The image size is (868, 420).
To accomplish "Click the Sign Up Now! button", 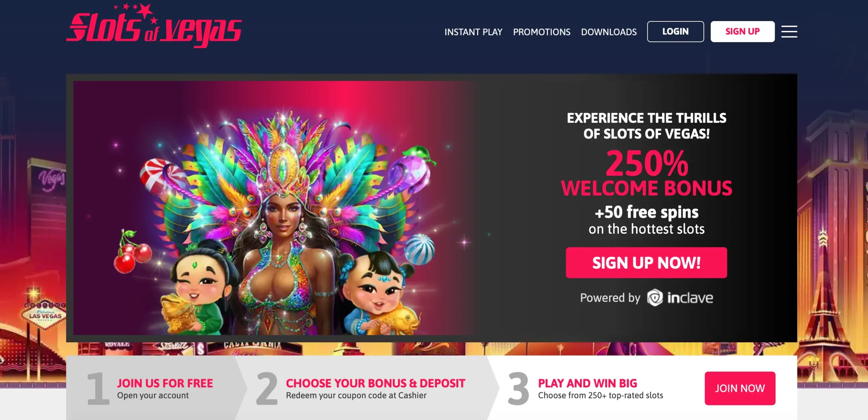I will click(x=646, y=263).
